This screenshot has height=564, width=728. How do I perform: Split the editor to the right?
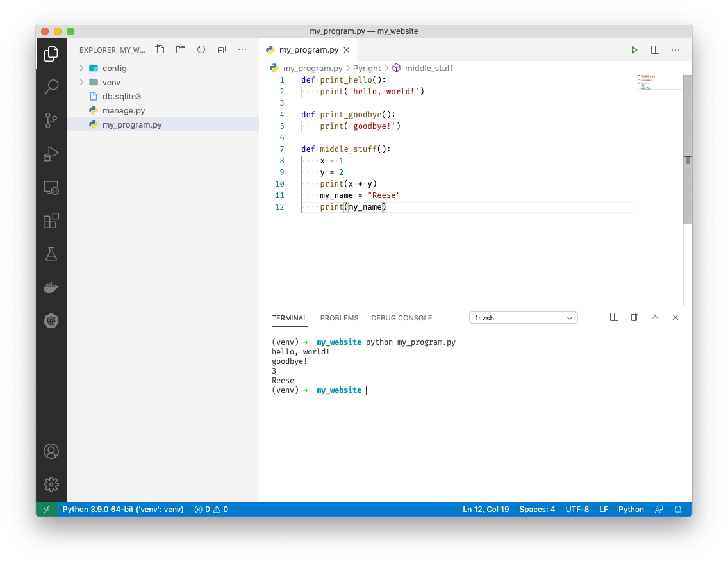pyautogui.click(x=655, y=50)
